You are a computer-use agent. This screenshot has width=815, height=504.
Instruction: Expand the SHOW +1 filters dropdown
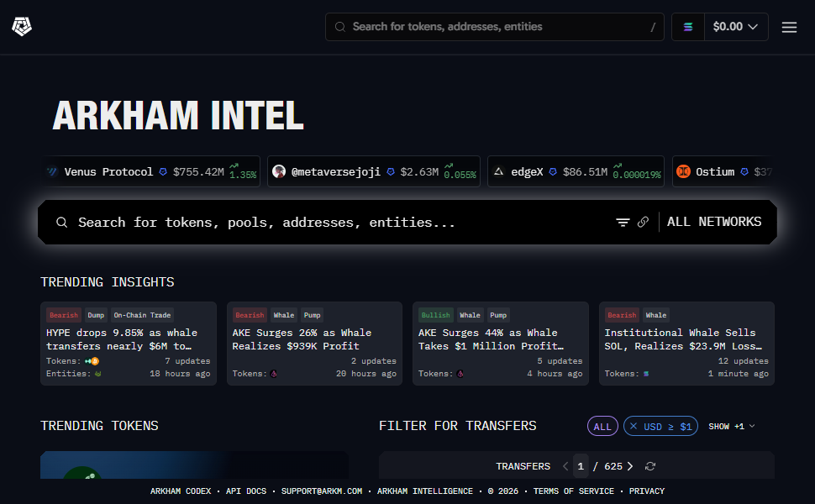[731, 426]
